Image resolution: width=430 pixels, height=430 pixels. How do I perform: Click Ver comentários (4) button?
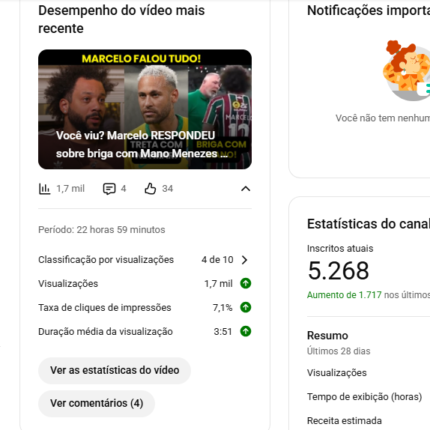pos(97,403)
